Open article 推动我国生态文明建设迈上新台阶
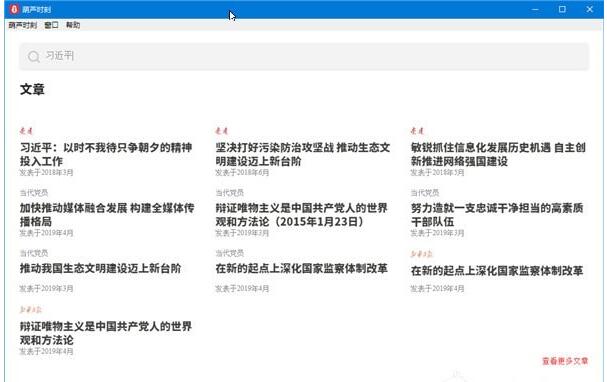This screenshot has height=382, width=607. pyautogui.click(x=100, y=268)
